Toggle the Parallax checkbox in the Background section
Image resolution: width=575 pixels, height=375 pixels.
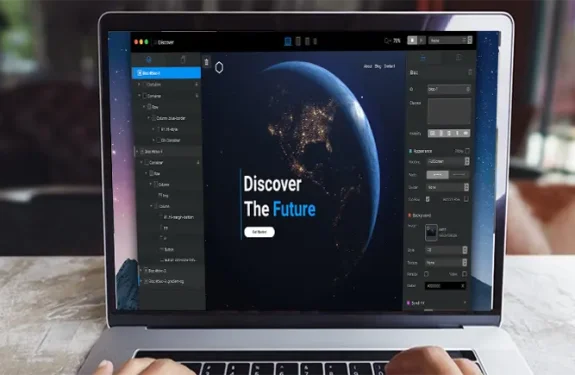click(426, 274)
